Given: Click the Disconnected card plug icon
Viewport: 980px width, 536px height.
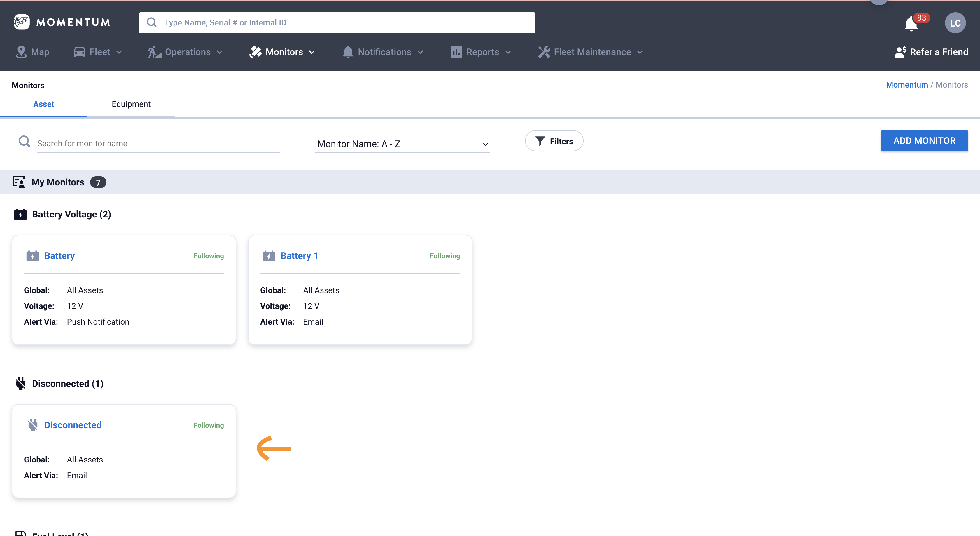Looking at the screenshot, I should (33, 425).
